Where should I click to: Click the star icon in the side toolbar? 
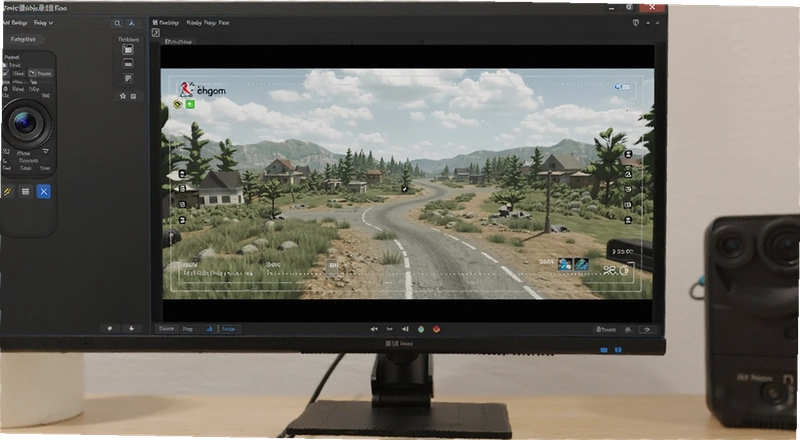122,96
